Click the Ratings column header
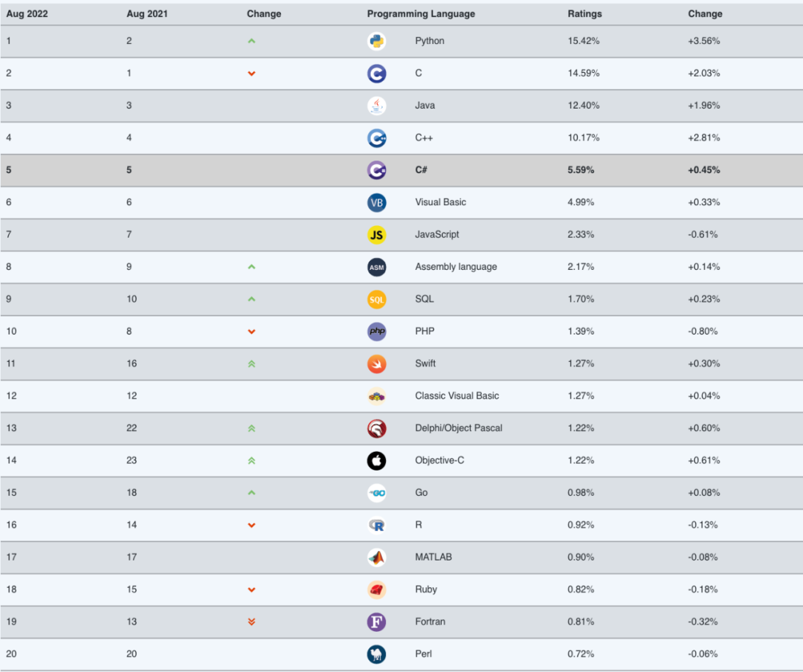This screenshot has width=803, height=672. (584, 14)
